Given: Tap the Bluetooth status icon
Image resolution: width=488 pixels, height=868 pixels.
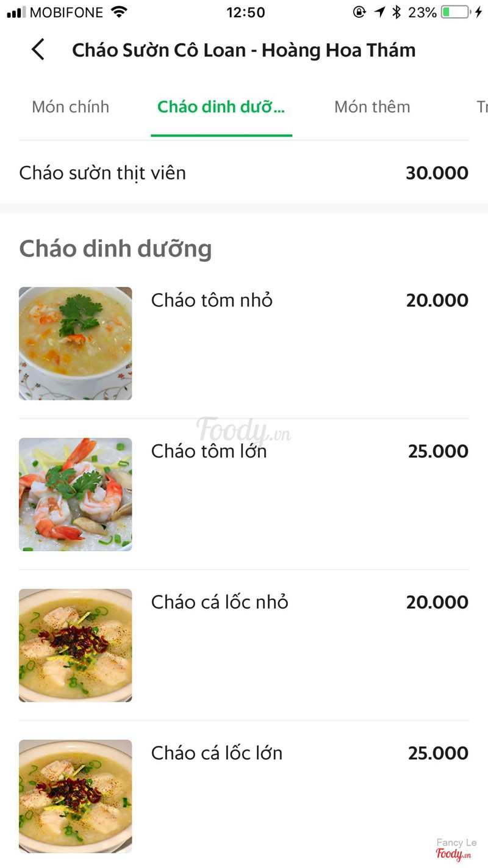Looking at the screenshot, I should point(396,12).
